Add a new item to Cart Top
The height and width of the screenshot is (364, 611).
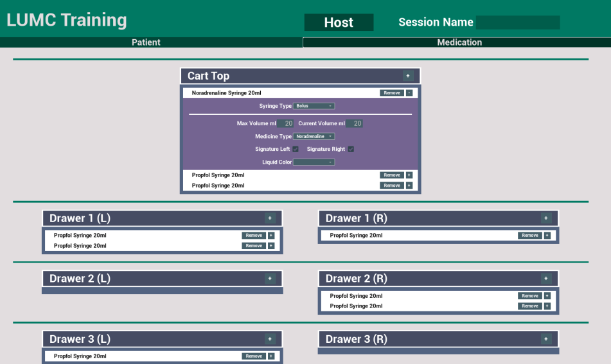pyautogui.click(x=407, y=76)
